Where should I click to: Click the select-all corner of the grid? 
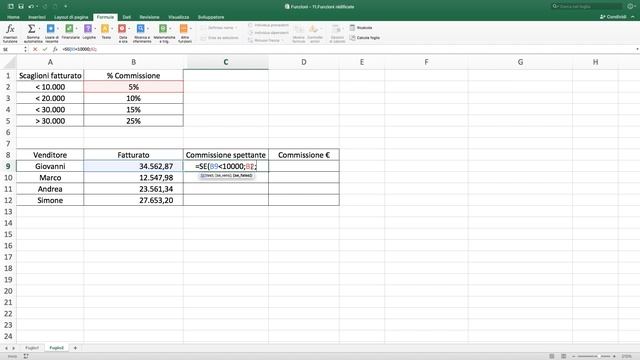pos(8,62)
